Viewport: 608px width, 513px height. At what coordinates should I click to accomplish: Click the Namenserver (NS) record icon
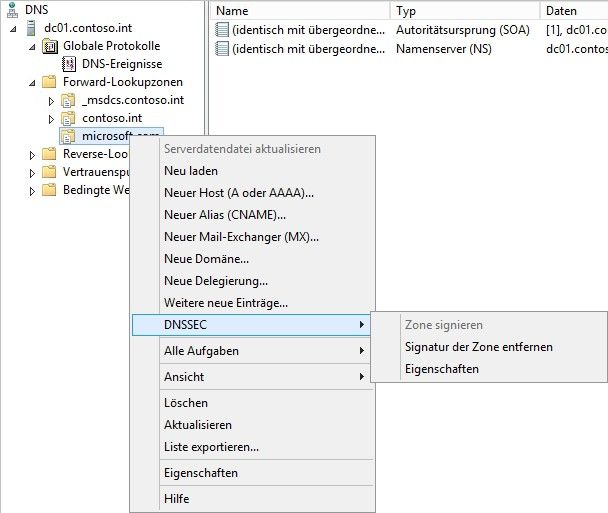tap(222, 49)
